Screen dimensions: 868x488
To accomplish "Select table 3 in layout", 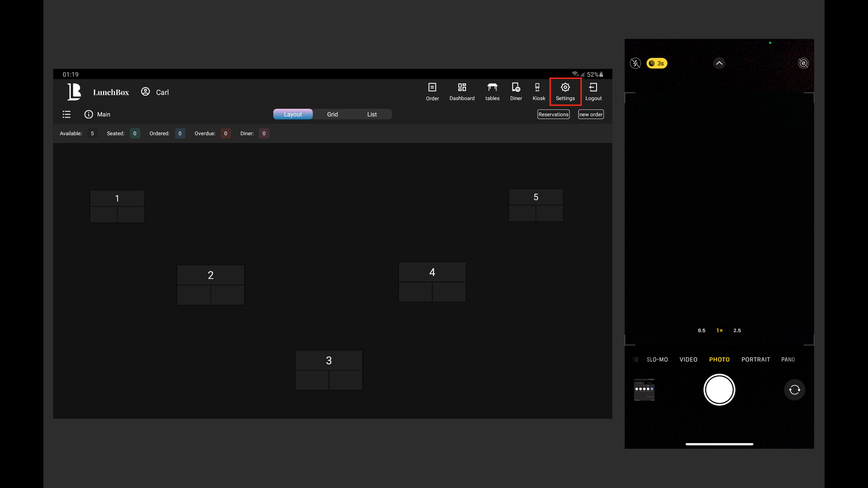I will [329, 370].
